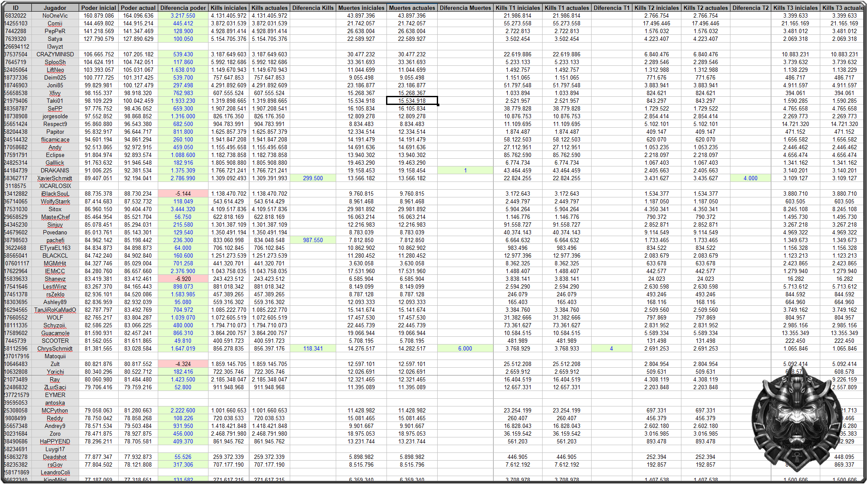Select the player name cell 'Deadshot'
The height and width of the screenshot is (486, 868).
click(x=55, y=457)
